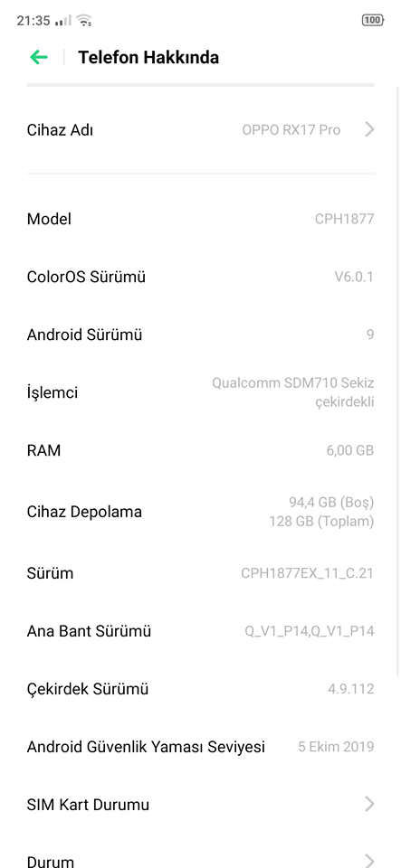This screenshot has height=868, width=401.
Task: Tap the green back arrow
Action: [39, 57]
